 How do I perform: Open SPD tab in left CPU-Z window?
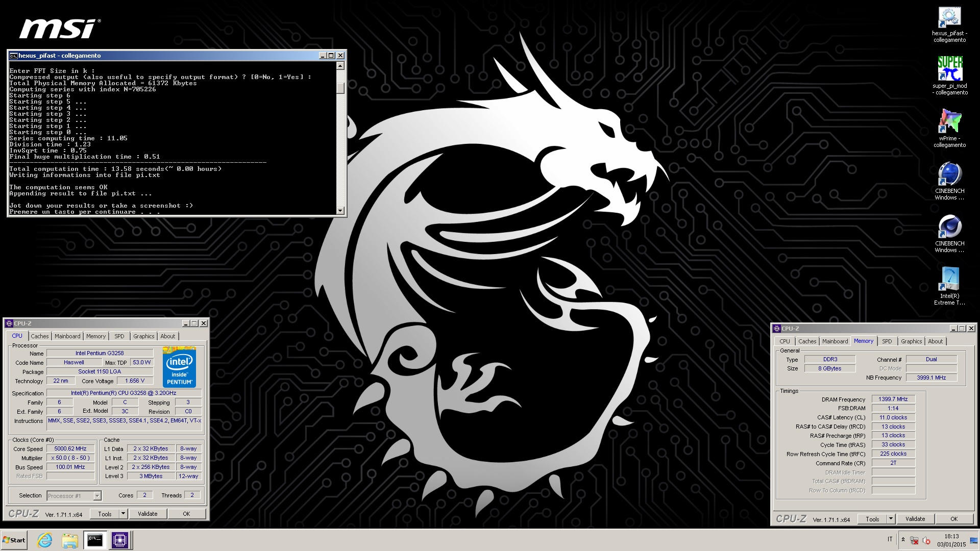[119, 336]
